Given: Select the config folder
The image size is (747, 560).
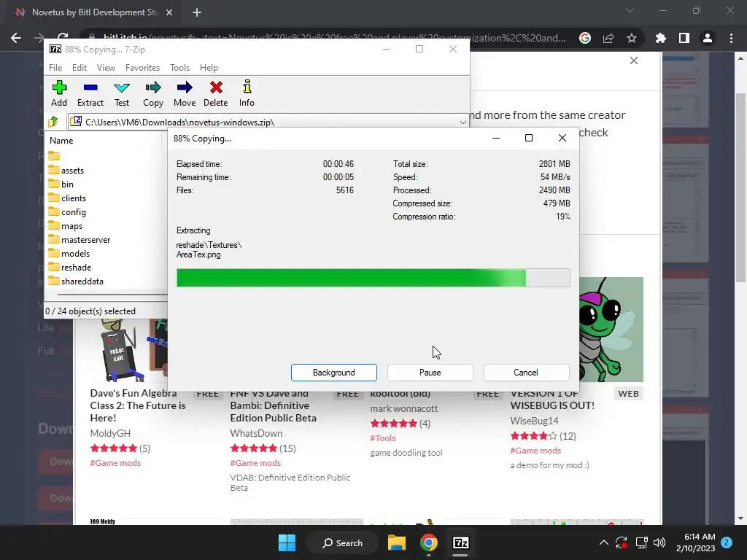Looking at the screenshot, I should (67, 212).
